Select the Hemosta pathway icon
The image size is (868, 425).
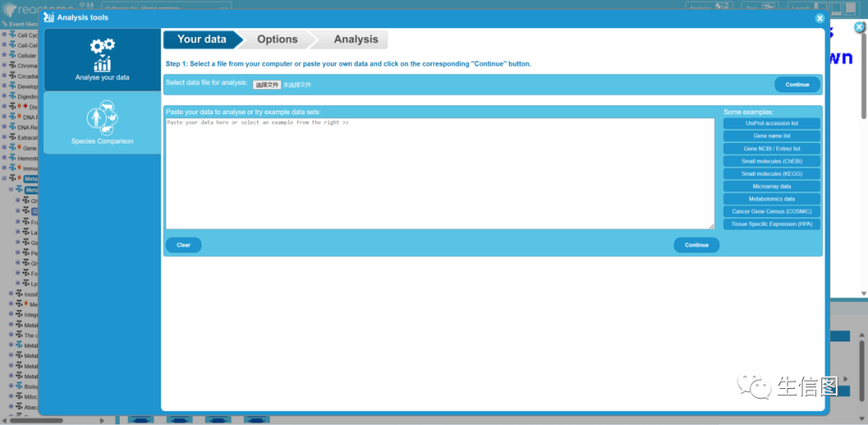coord(12,157)
